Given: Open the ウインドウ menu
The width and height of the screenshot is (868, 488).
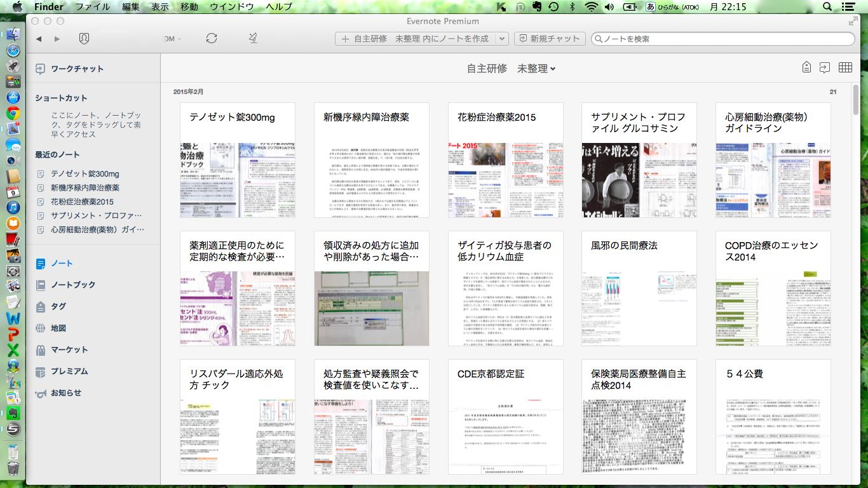Looking at the screenshot, I should point(231,7).
